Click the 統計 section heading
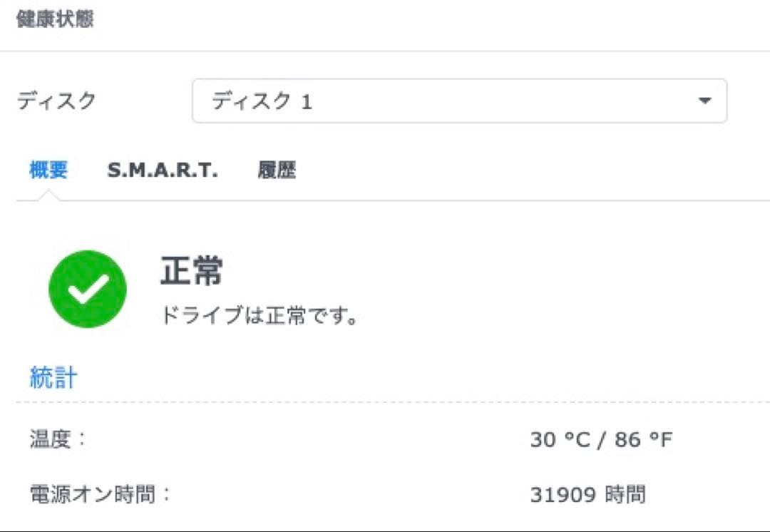 click(53, 377)
